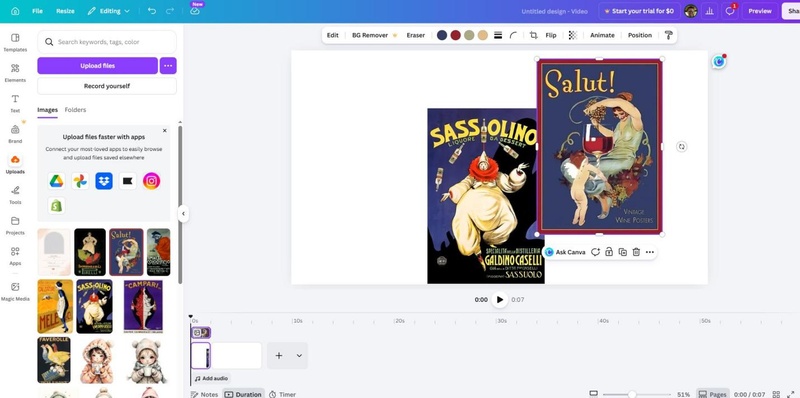Play the video preview

click(500, 300)
